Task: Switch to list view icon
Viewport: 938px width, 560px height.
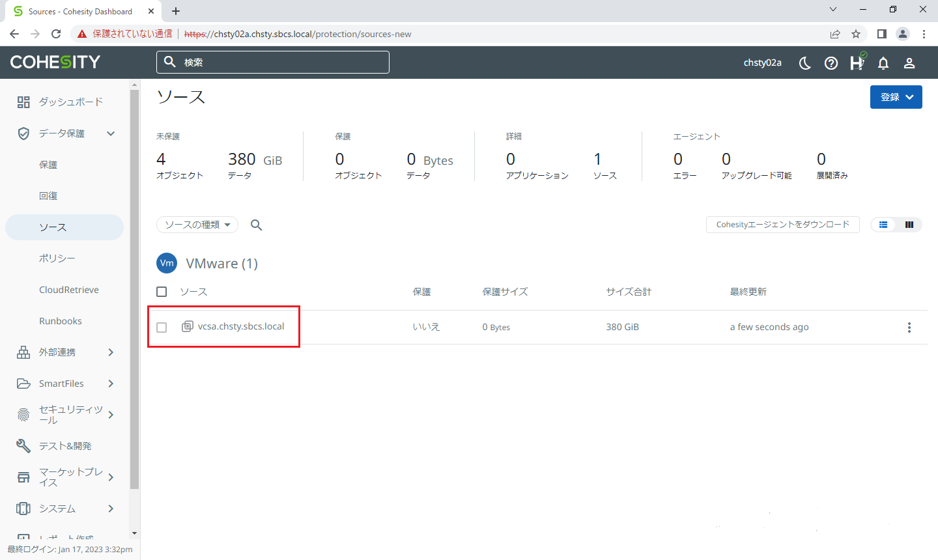Action: tap(883, 225)
